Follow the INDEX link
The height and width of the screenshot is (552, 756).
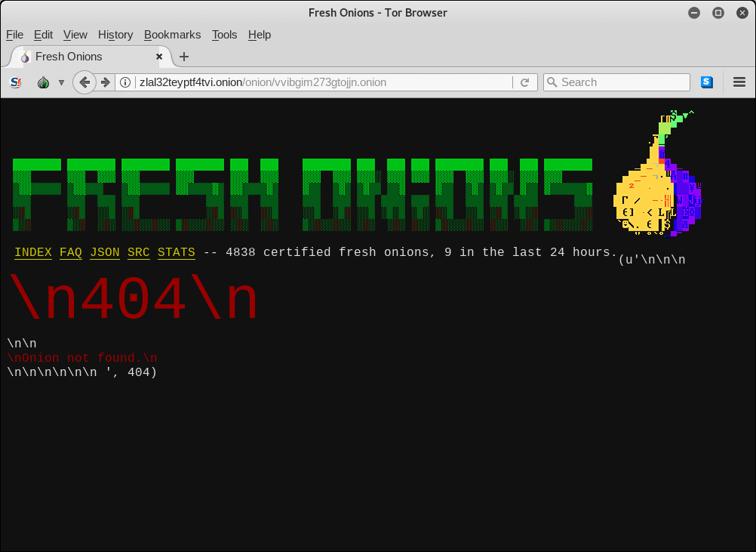[33, 252]
